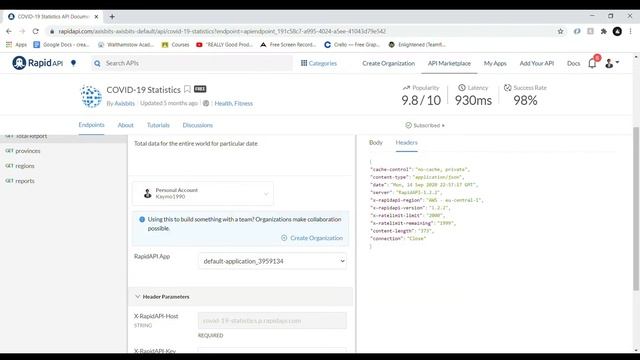
Task: Click the browser forward arrow
Action: [22, 31]
